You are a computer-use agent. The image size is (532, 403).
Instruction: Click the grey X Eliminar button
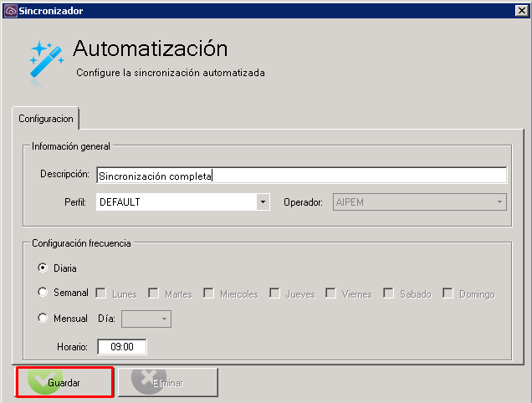click(168, 382)
